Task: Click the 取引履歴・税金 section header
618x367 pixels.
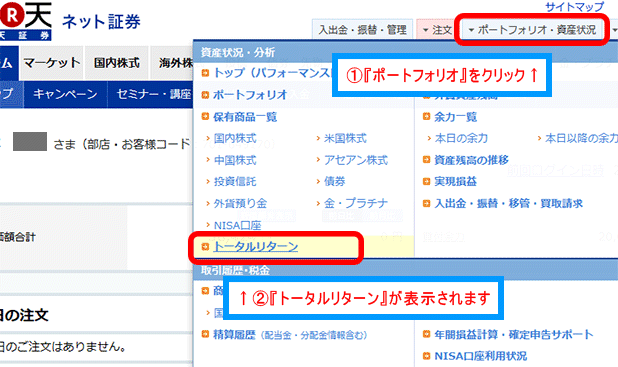Action: point(235,270)
